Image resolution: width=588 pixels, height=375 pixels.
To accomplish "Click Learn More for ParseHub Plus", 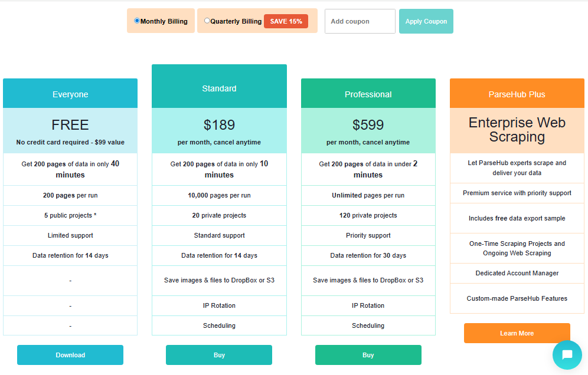I will coord(517,333).
